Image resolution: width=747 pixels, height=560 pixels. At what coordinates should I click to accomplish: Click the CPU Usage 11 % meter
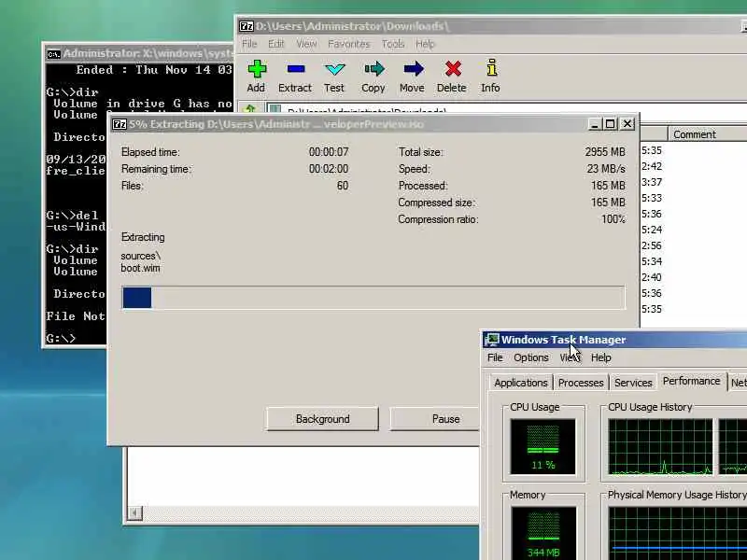[543, 447]
